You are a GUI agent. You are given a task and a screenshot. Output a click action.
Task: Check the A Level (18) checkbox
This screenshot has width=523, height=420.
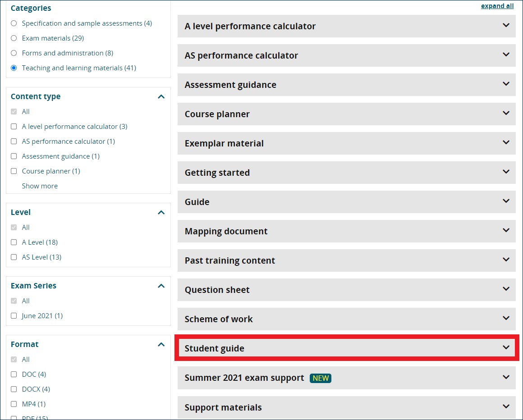[14, 242]
